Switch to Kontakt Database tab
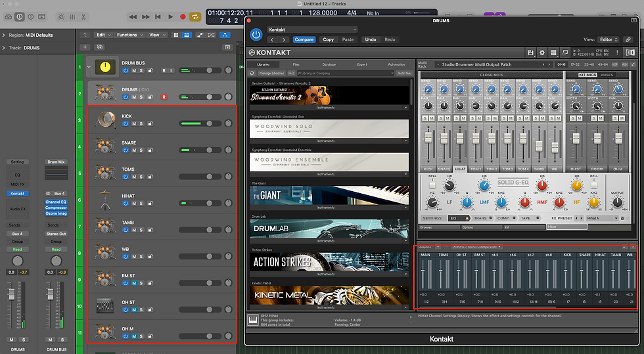 pos(329,64)
